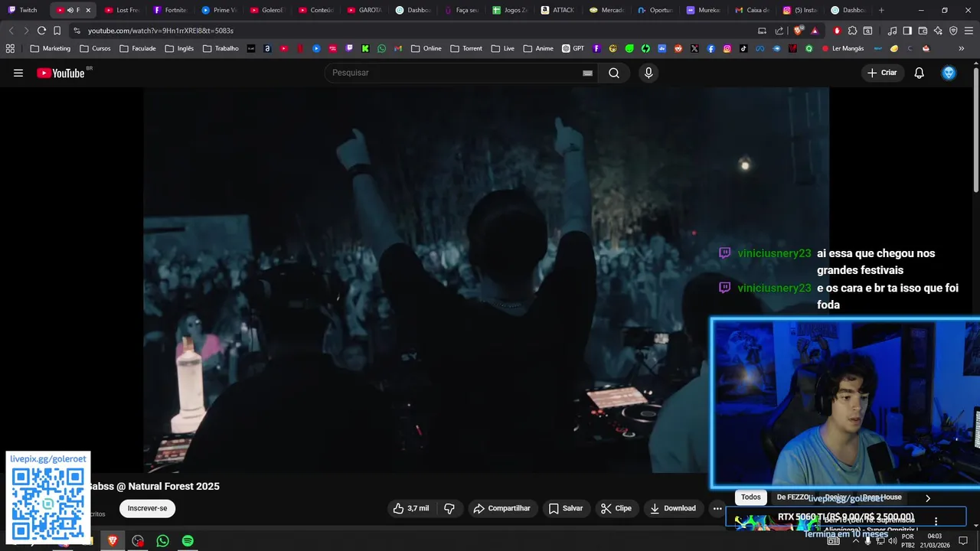Select the Deep House filter chip
The width and height of the screenshot is (980, 551).
(x=882, y=497)
